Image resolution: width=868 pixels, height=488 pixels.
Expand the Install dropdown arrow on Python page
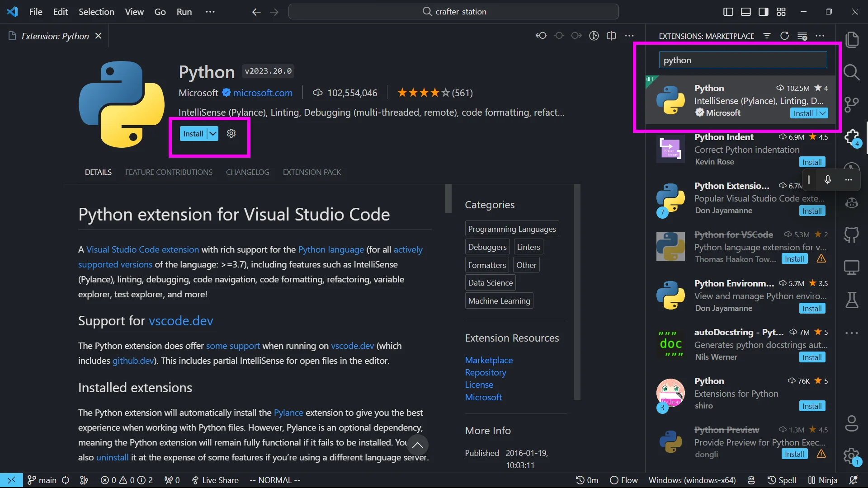213,134
